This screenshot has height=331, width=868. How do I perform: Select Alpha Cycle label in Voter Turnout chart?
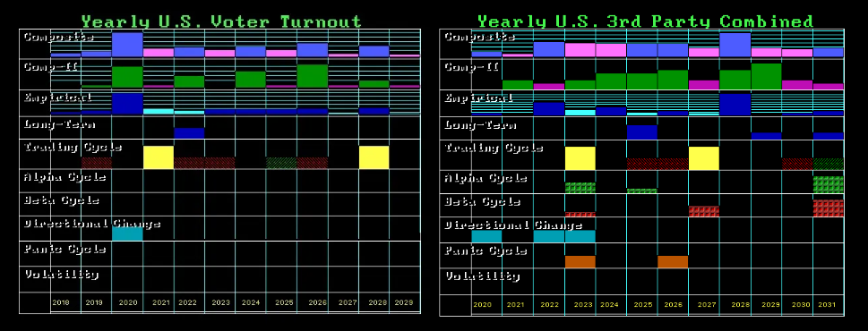click(64, 177)
